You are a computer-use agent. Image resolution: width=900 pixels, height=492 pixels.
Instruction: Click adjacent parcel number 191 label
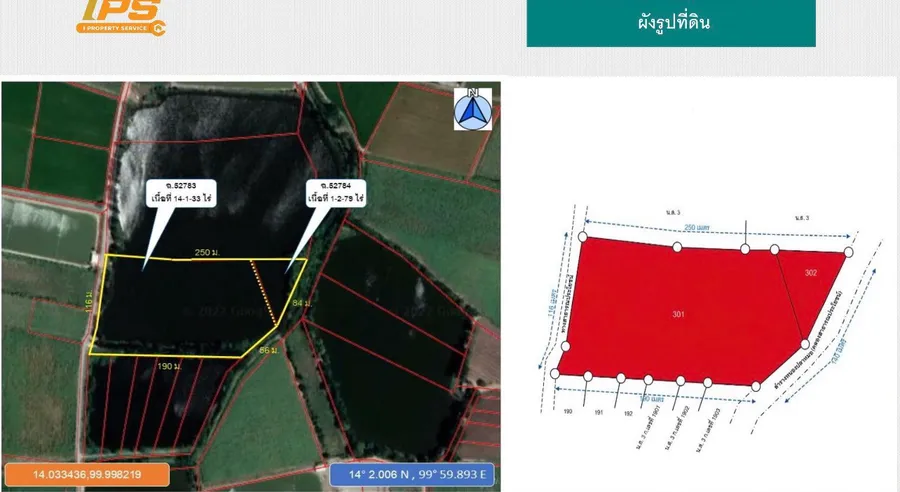point(598,412)
